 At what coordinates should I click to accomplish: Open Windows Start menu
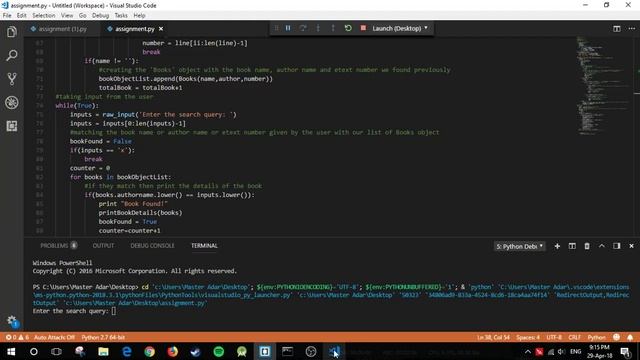[x=11, y=351]
